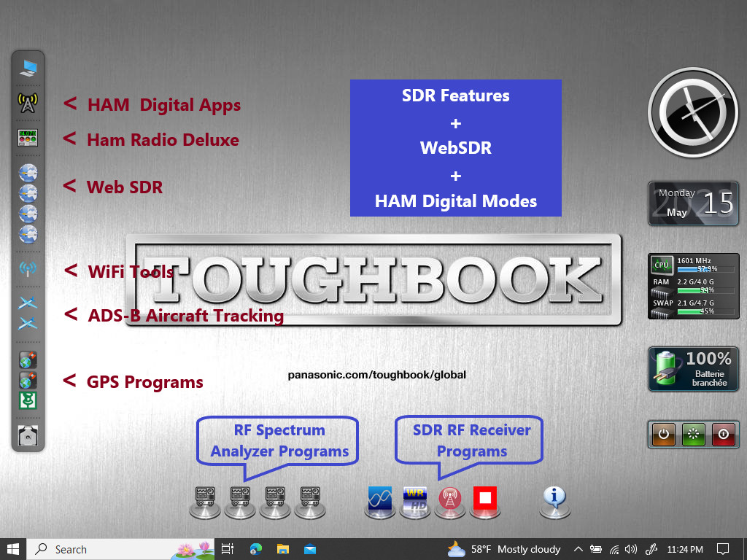747x560 pixels.
Task: Launch Ham Radio Deluxe from the sidebar
Action: 27,137
